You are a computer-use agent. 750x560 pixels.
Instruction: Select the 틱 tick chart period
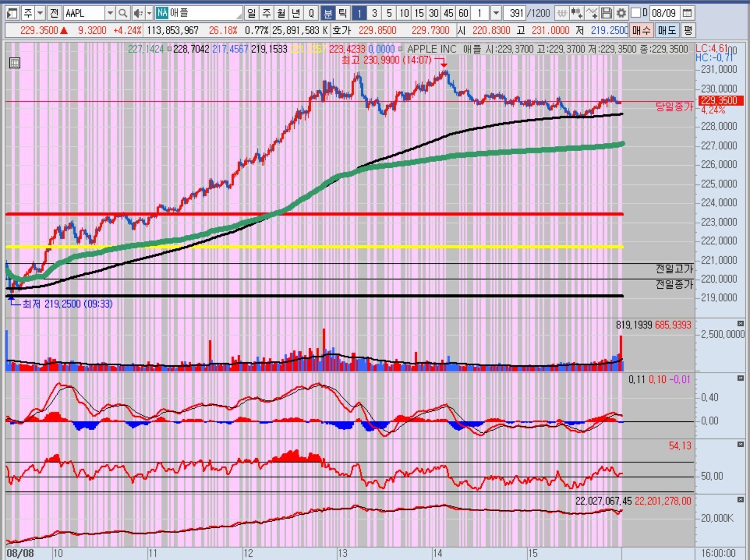343,13
